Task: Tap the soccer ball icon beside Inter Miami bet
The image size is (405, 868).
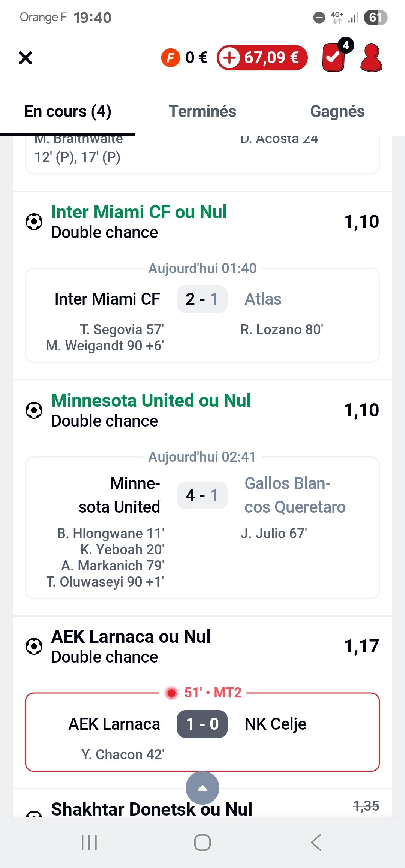Action: point(34,222)
